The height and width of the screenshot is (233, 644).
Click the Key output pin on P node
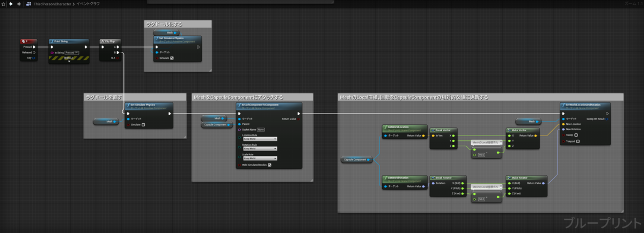point(34,58)
